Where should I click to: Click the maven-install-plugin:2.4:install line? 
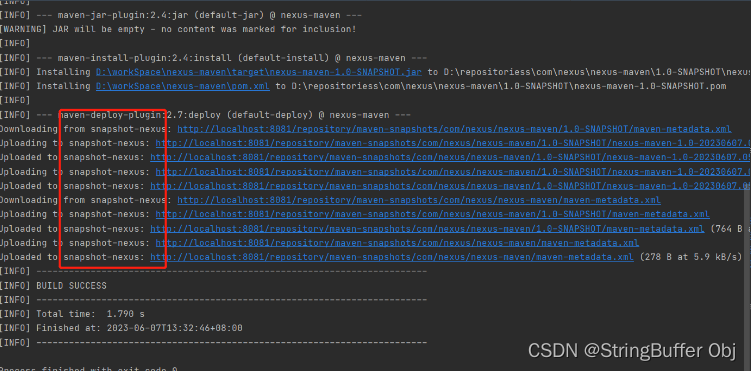(213, 58)
